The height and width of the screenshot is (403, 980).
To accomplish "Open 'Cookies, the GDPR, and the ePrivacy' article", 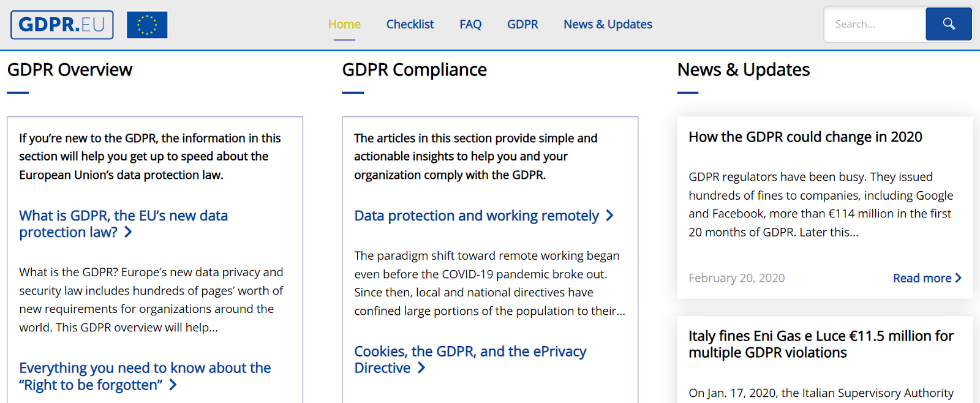I will [470, 352].
